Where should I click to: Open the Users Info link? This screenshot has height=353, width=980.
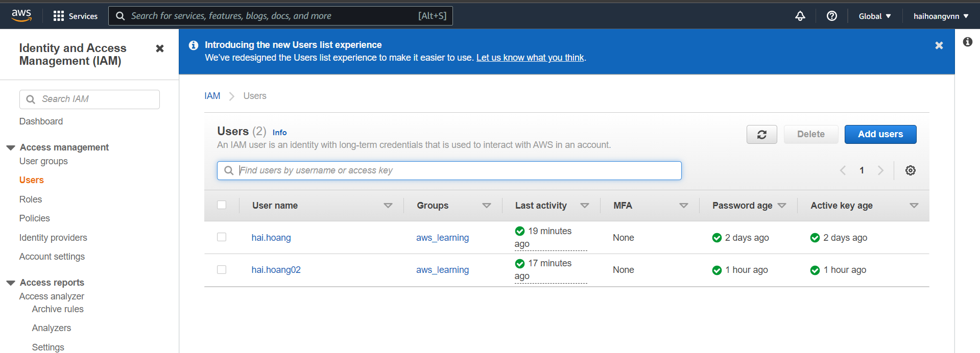tap(279, 133)
